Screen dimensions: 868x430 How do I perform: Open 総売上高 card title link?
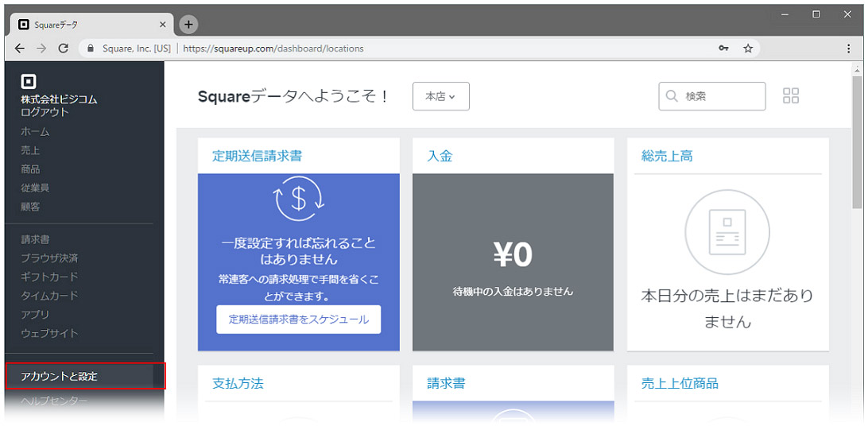click(667, 156)
